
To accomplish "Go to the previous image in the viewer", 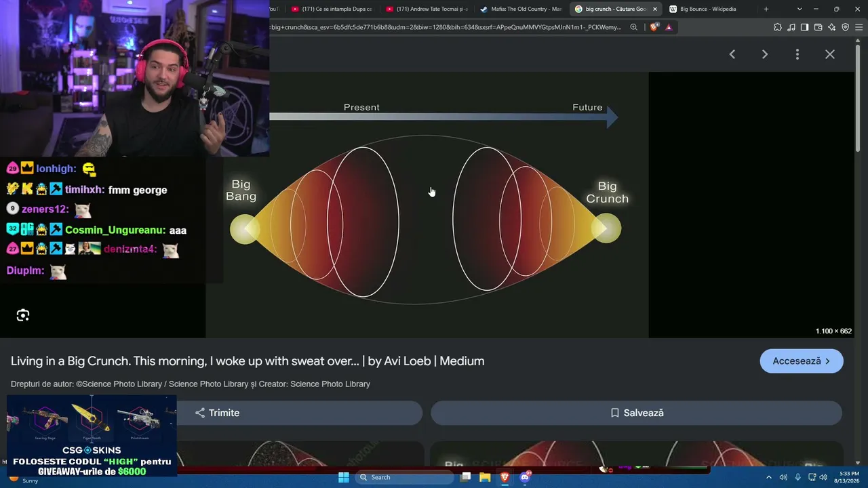I will [732, 54].
